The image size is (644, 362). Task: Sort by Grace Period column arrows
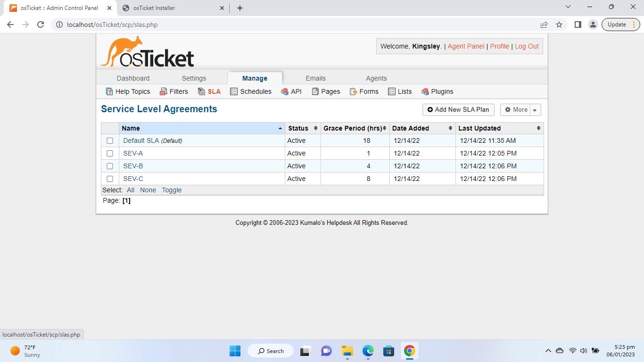(385, 128)
